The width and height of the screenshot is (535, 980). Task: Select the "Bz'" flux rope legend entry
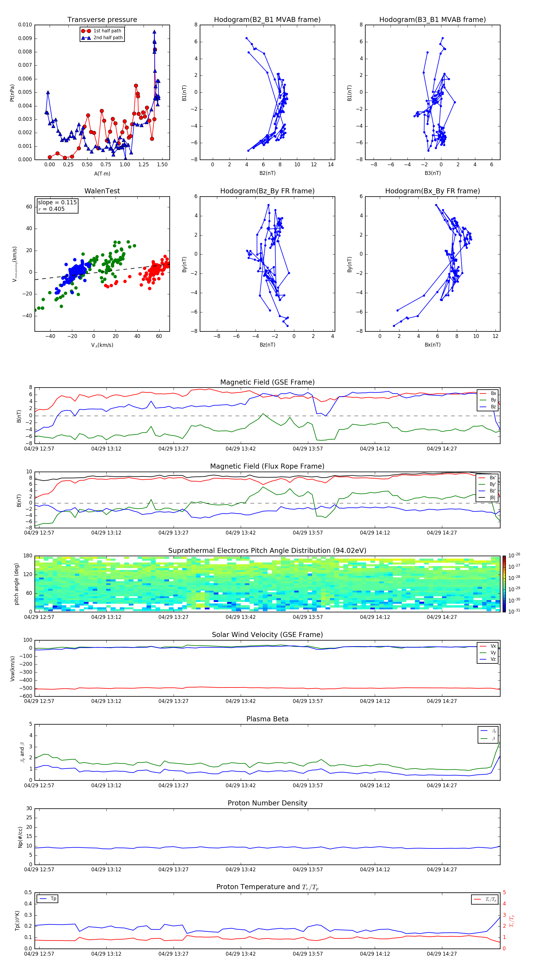click(487, 491)
